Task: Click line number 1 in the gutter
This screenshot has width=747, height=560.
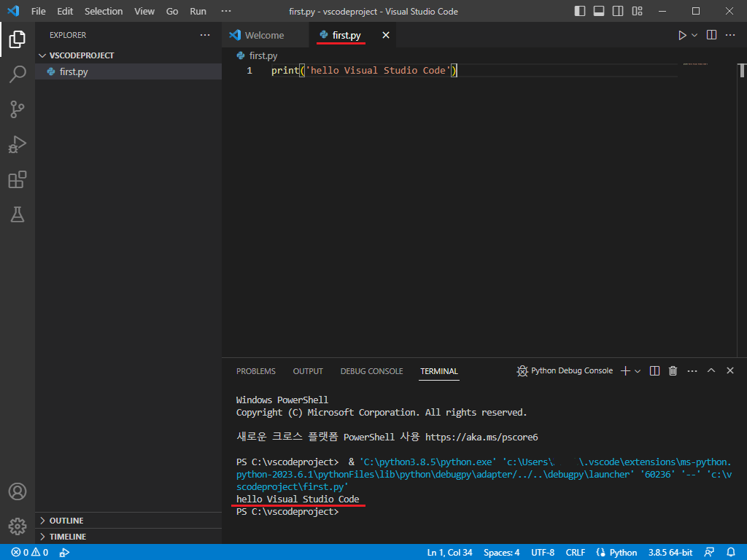Action: (249, 71)
